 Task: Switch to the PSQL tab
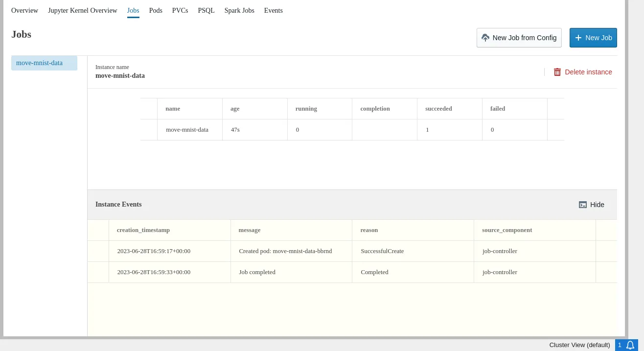tap(206, 10)
